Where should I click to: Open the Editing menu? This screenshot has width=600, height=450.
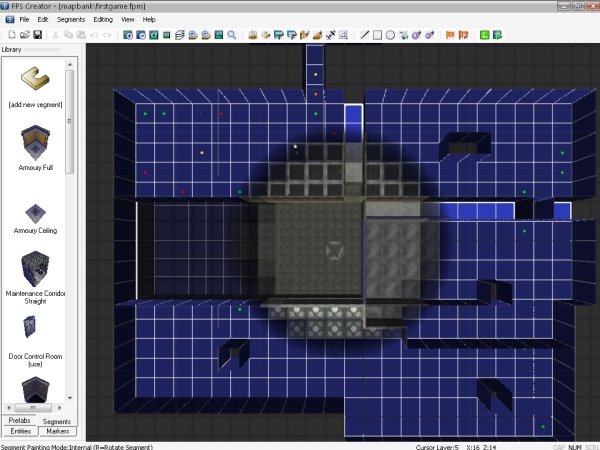(x=103, y=20)
